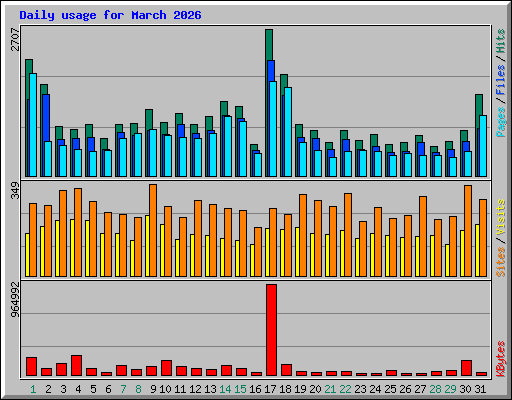Click day label 7 on the x-axis

pos(123,389)
